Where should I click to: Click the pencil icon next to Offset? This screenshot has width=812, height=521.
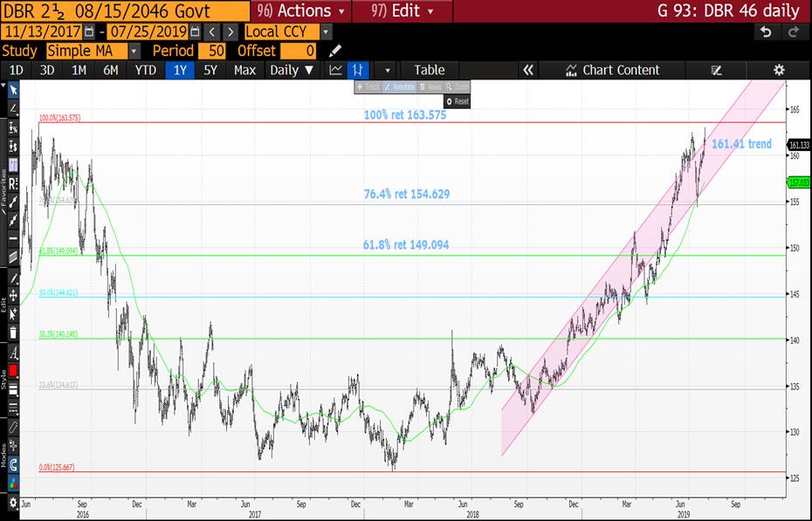(x=335, y=51)
